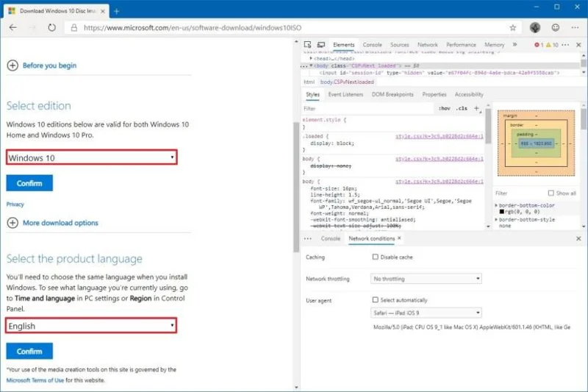
Task: Check the Show all computed styles box
Action: 551,193
